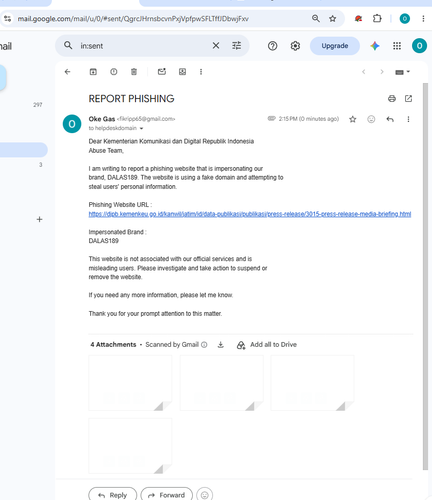Open Gmail support help icon
Viewport: 432px width, 500px height.
272,46
